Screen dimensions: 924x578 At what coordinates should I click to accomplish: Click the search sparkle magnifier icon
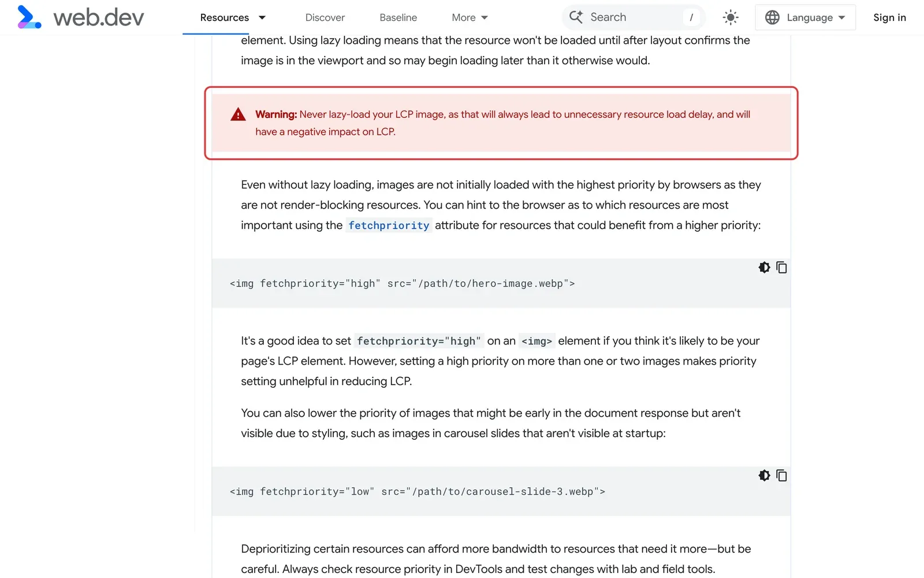(x=576, y=17)
